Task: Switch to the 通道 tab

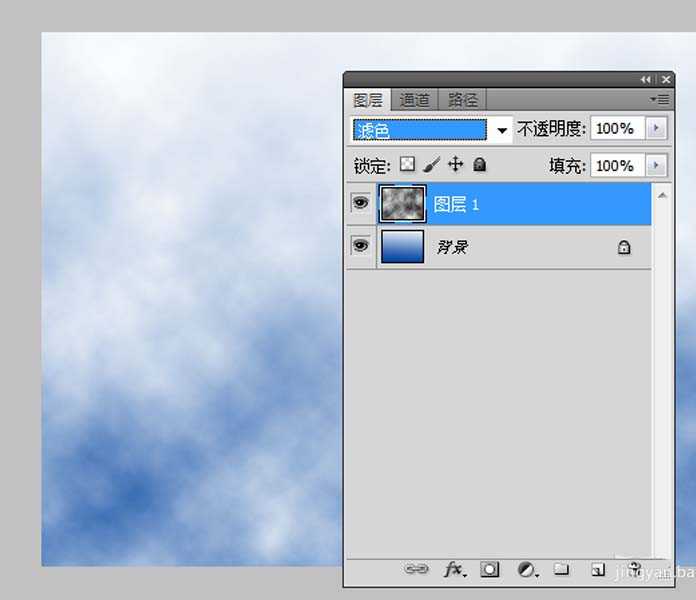Action: point(415,100)
